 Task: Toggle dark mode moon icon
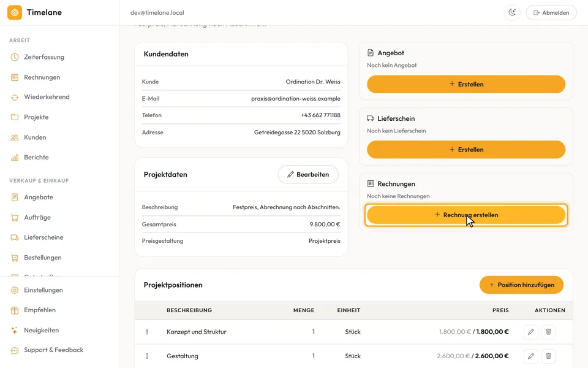point(512,12)
